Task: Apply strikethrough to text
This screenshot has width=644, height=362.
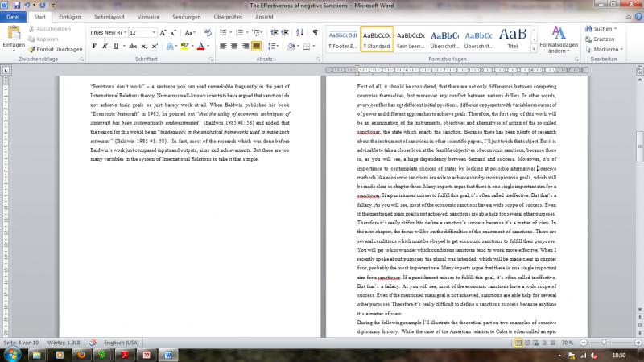Action: 130,46
